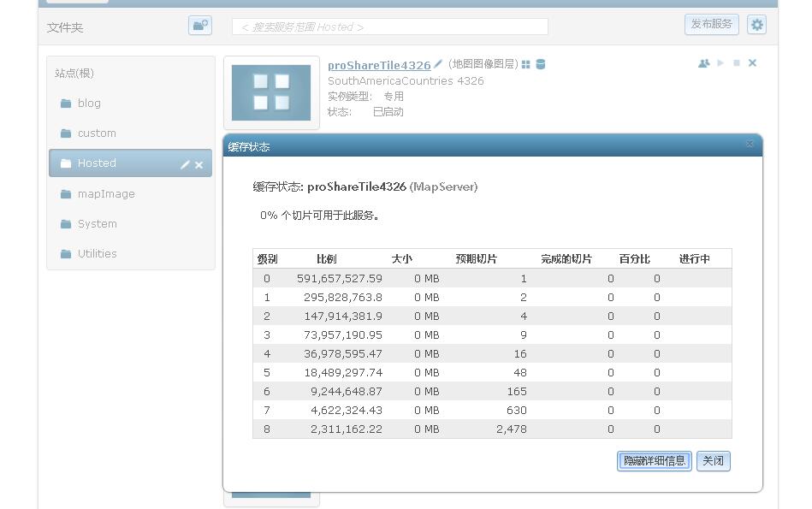Select scale value 2,311,162.22
The image size is (812, 509).
pos(347,429)
